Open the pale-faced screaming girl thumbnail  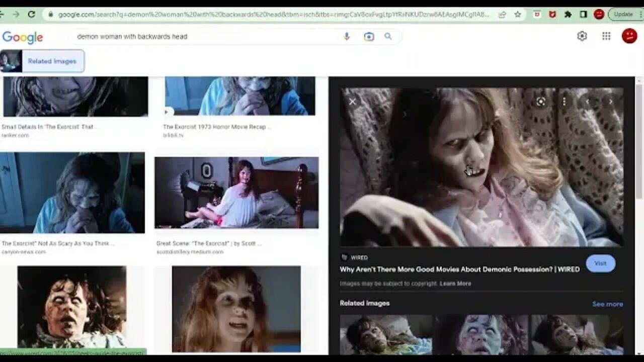tap(72, 307)
